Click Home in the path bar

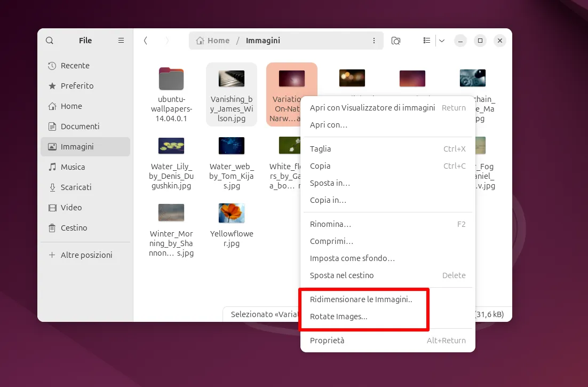(212, 41)
